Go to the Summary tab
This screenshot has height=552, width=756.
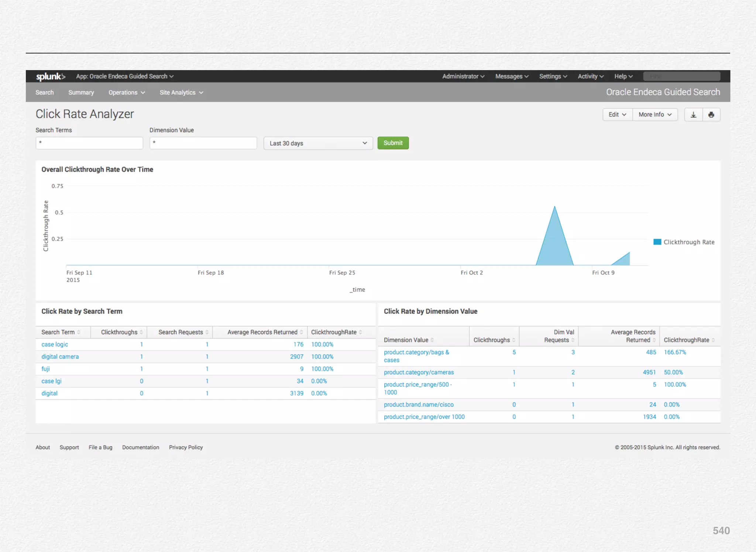81,93
